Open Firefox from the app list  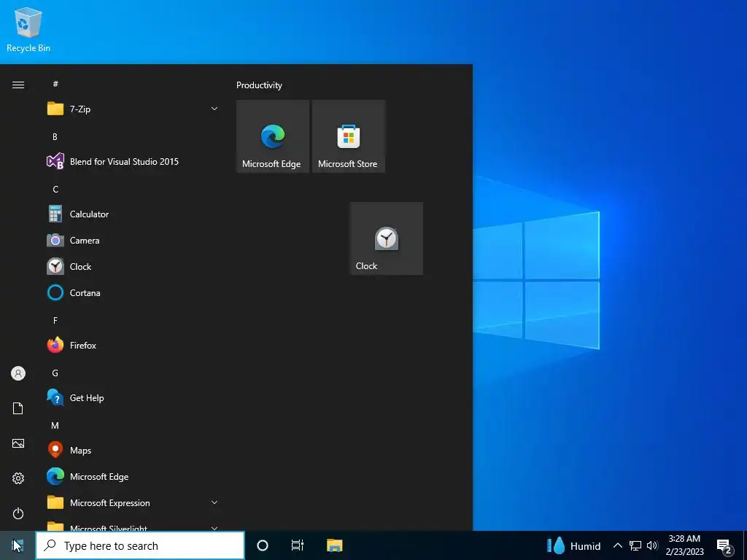click(133, 345)
